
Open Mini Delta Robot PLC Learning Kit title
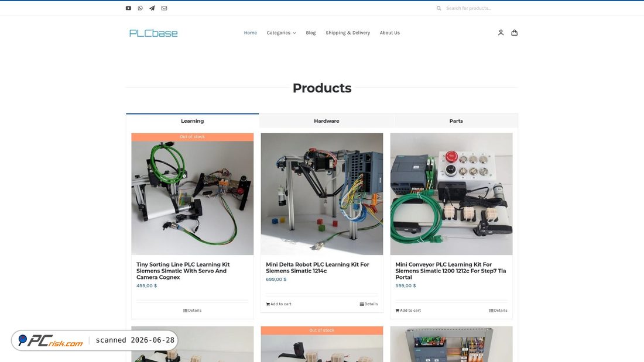click(x=317, y=268)
